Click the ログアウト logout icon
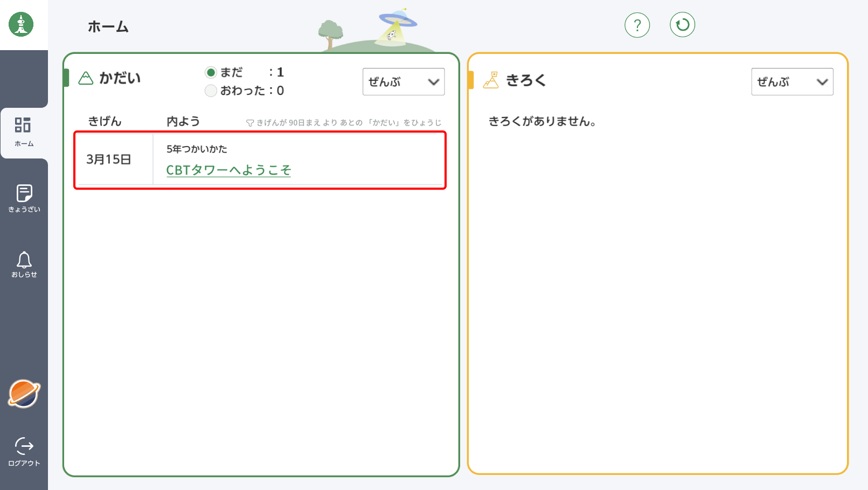 [24, 451]
